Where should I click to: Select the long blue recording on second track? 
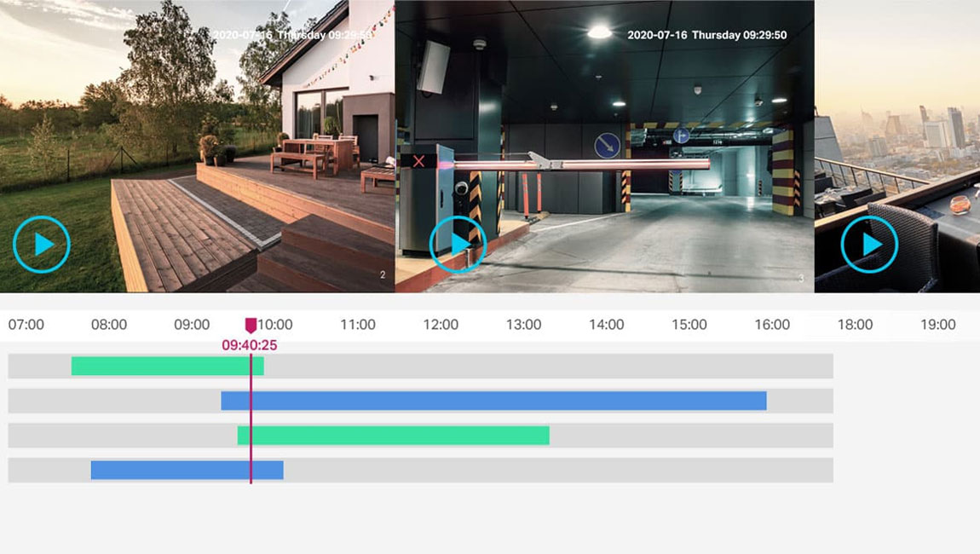(x=494, y=401)
